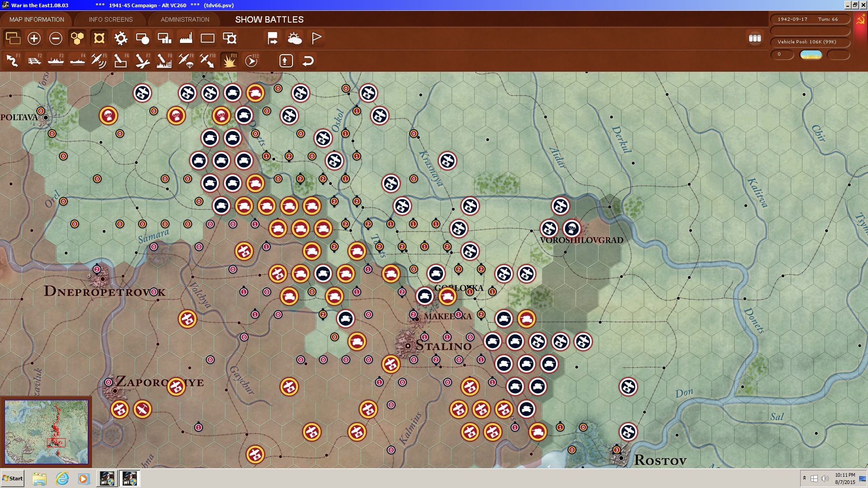Select the F2 rail movement mode

(x=34, y=61)
